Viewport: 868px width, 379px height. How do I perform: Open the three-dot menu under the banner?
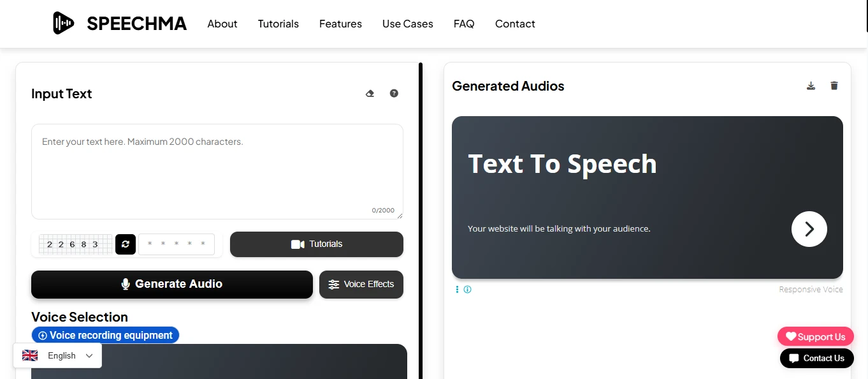pos(456,289)
